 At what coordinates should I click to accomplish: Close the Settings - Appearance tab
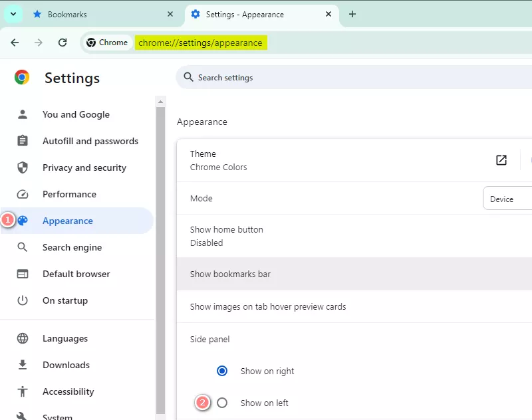(329, 14)
